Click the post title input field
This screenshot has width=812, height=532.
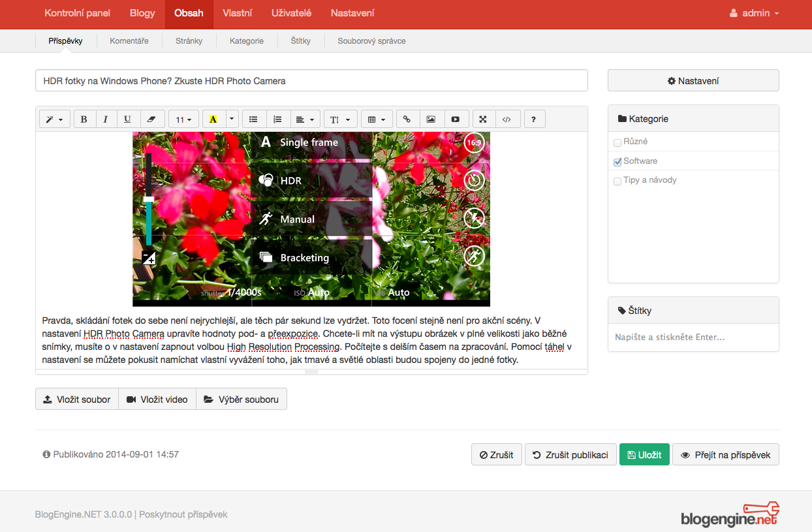[x=311, y=81]
